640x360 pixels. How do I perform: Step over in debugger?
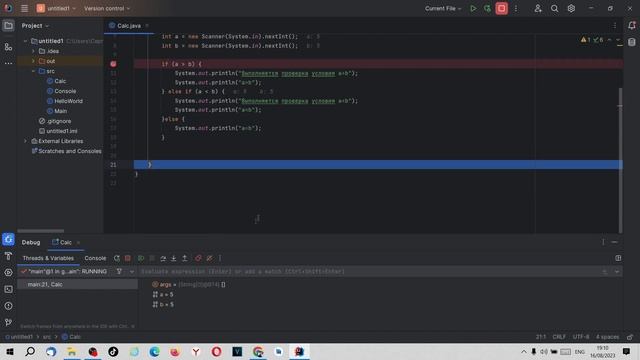pos(163,258)
